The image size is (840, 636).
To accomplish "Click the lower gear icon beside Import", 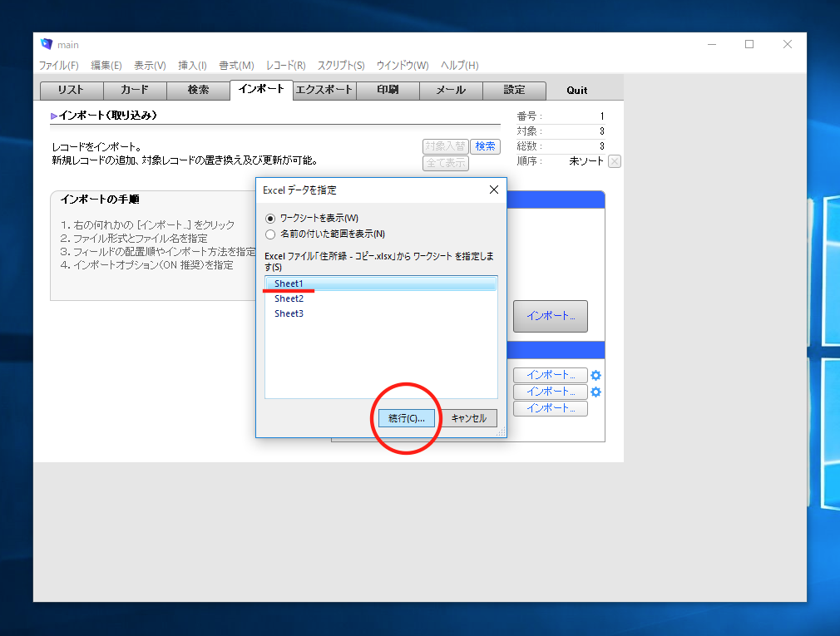I will (x=595, y=392).
